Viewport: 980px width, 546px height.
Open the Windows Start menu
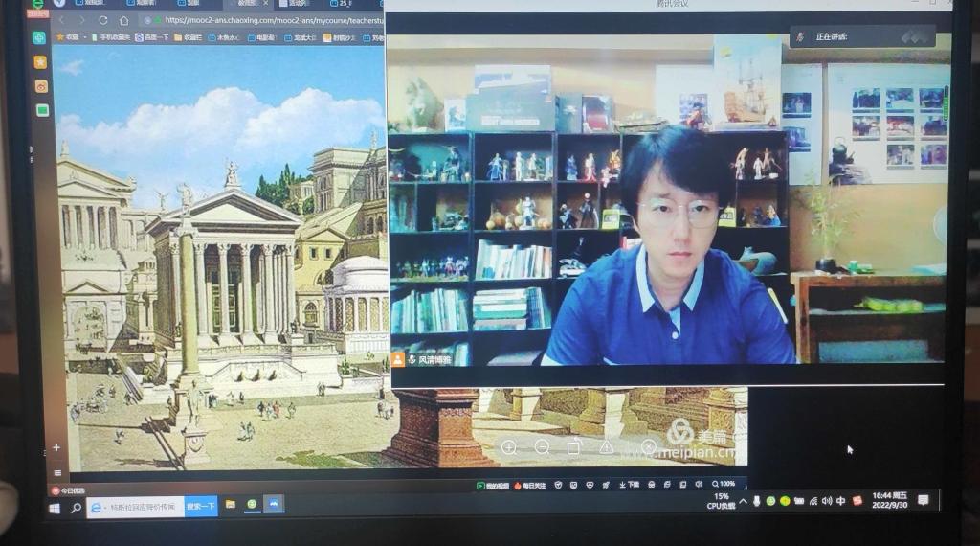pos(55,509)
